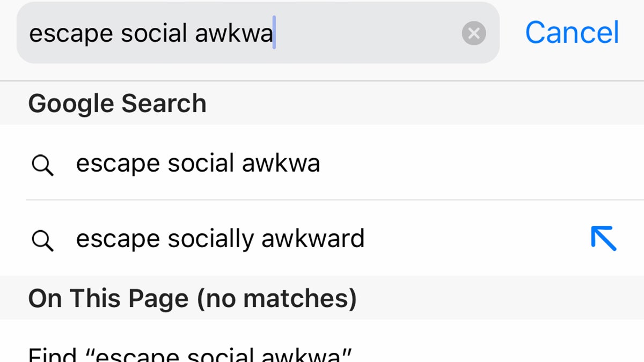Click inside the search input field
The height and width of the screenshot is (362, 644).
click(365, 33)
